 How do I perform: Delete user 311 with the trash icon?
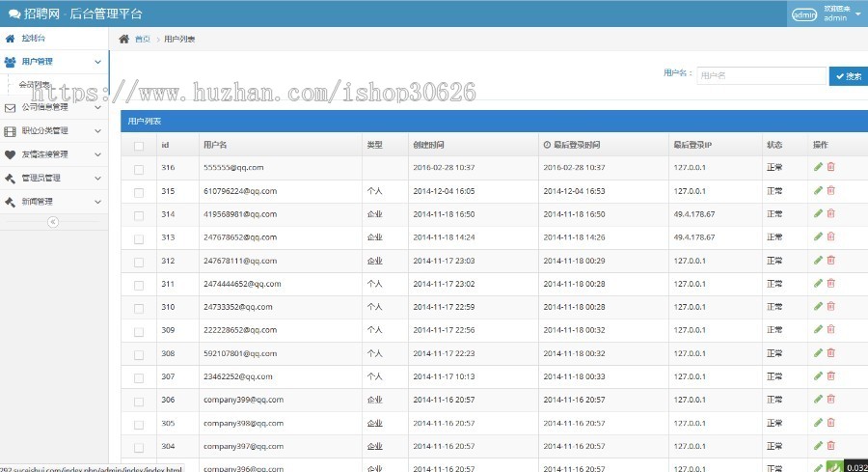(831, 283)
